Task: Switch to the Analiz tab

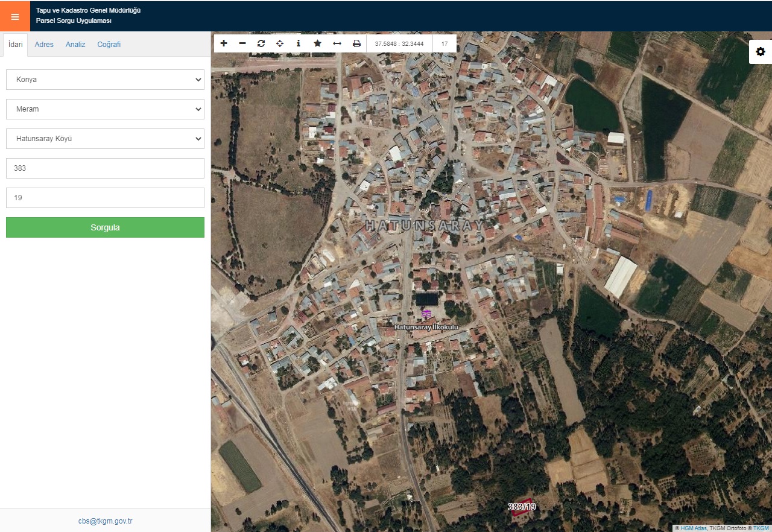Action: [x=75, y=45]
